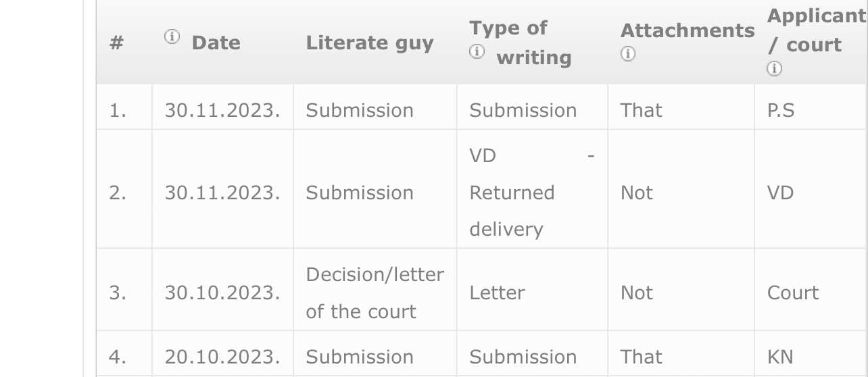Click info icon beside Type of writing

tap(477, 52)
